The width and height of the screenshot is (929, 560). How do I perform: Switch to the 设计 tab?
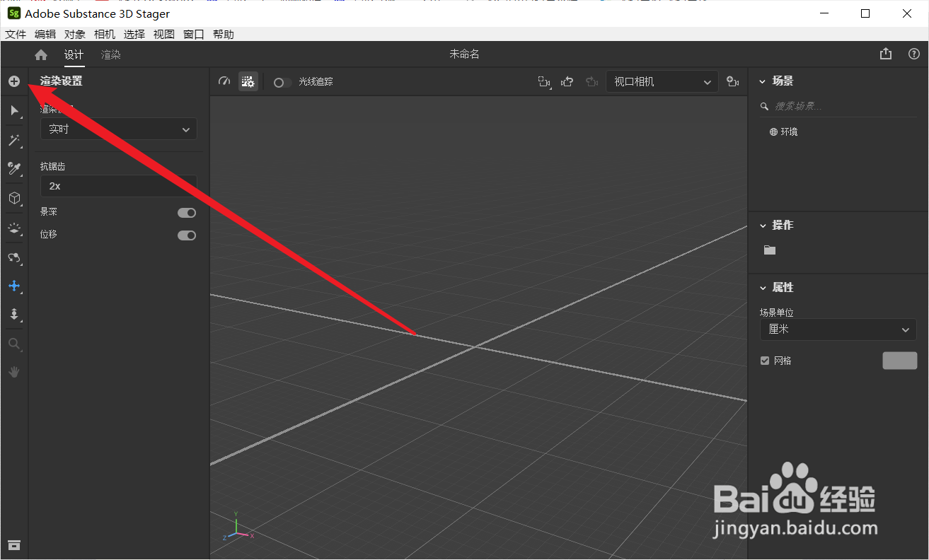pyautogui.click(x=74, y=54)
